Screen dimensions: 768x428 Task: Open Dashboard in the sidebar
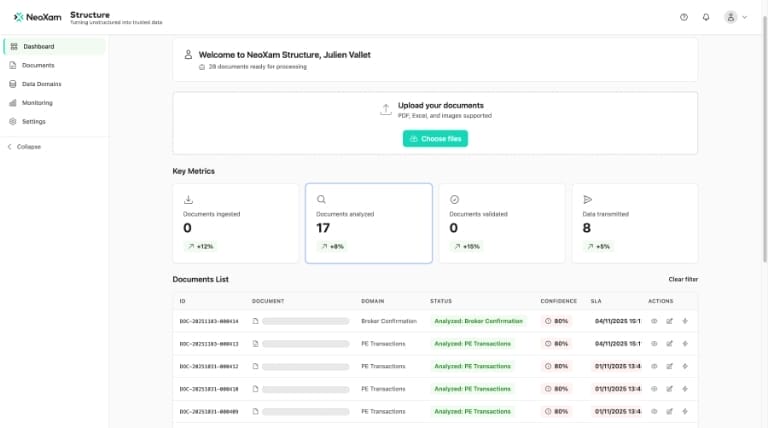(54, 47)
